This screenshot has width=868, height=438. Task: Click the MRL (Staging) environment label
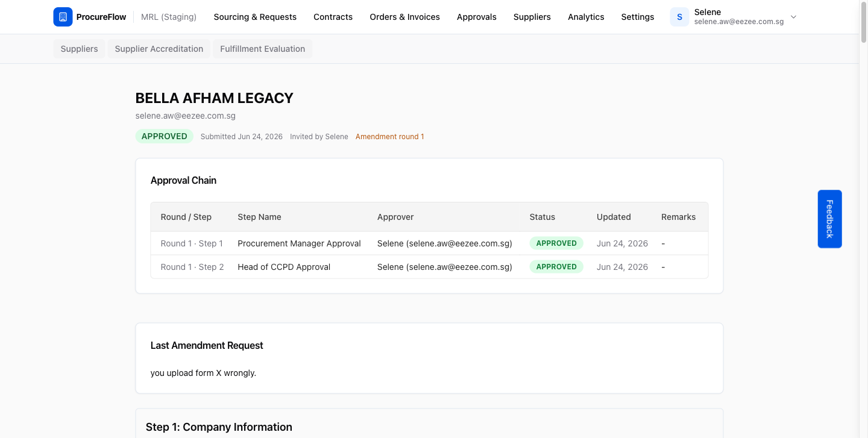pos(169,17)
